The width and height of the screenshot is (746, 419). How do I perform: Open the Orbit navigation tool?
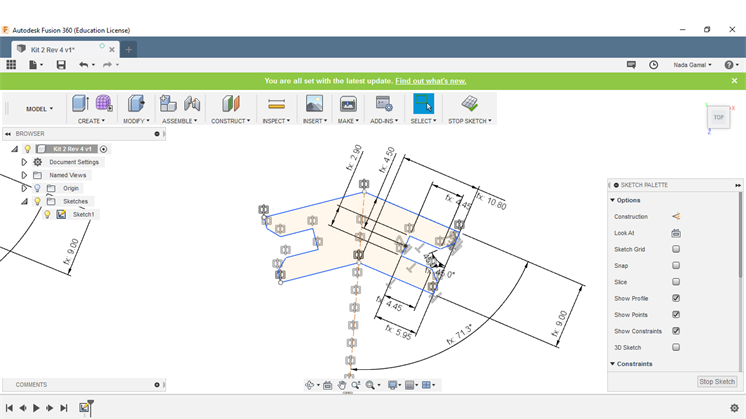(309, 385)
